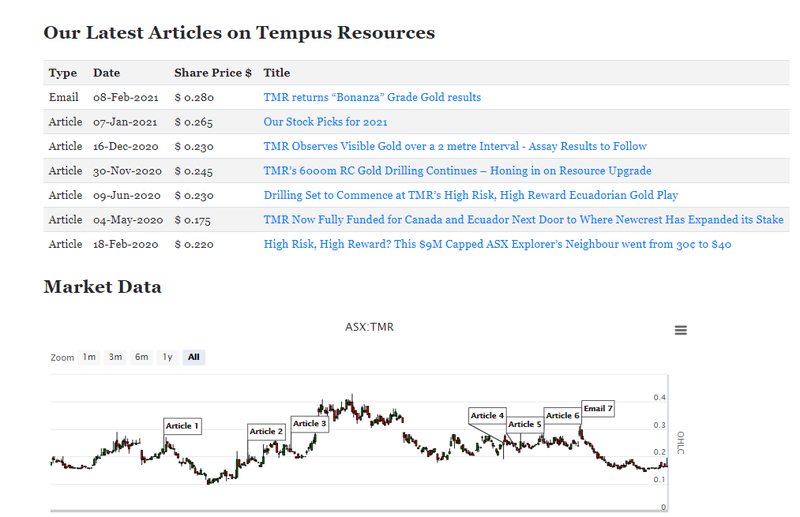Click the Market Data heading

coord(103,287)
